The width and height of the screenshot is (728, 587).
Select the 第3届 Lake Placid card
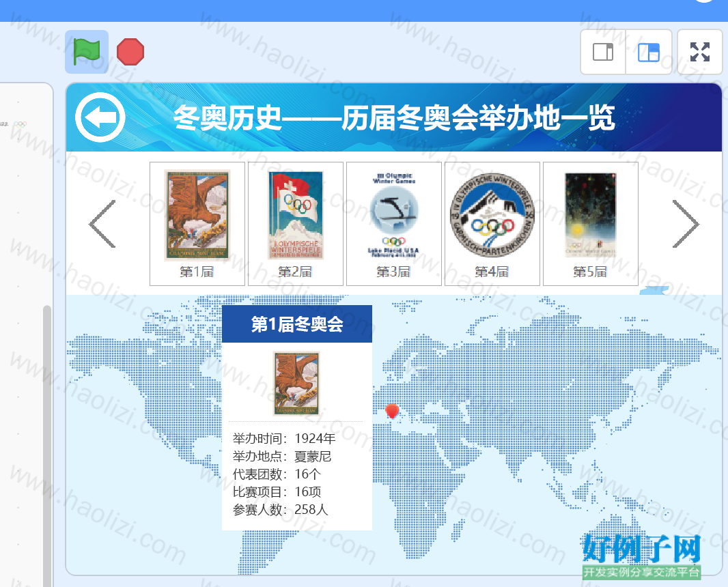pyautogui.click(x=394, y=224)
